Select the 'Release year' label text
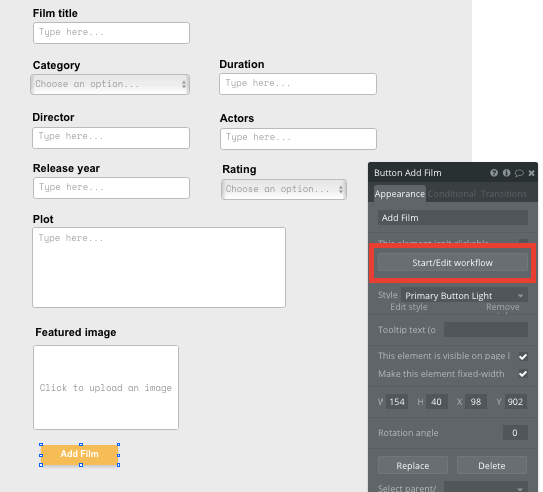The image size is (543, 492). pos(66,168)
